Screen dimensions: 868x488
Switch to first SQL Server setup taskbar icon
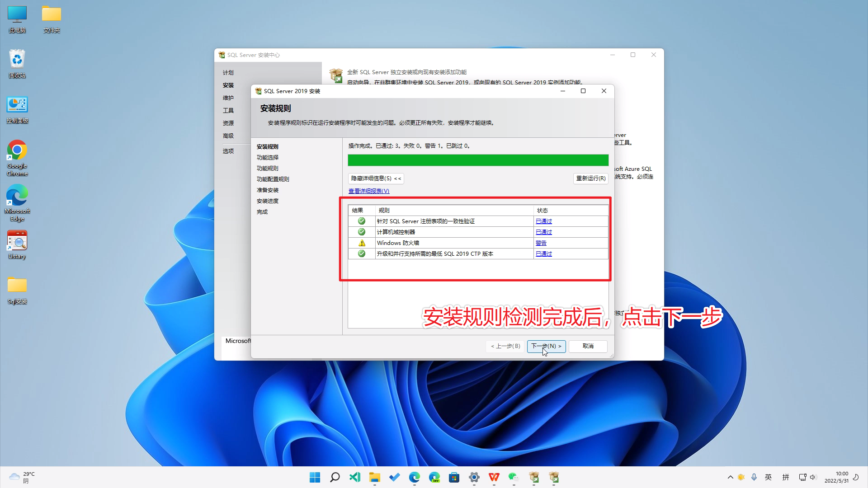click(x=534, y=477)
